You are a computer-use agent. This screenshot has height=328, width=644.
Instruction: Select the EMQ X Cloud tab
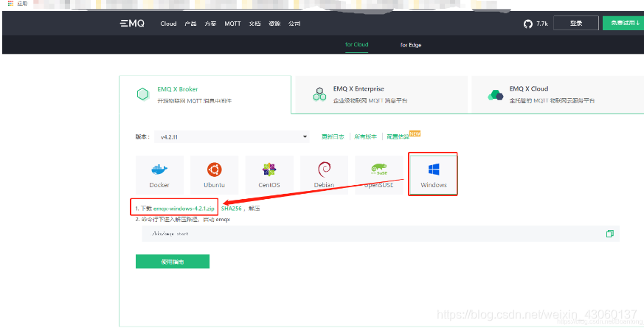pos(558,94)
